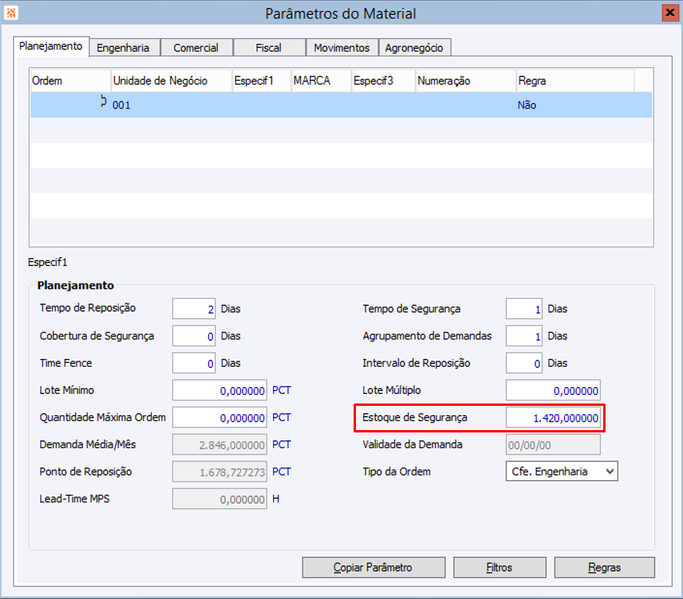The height and width of the screenshot is (599, 683).
Task: Edit the Lote Múltiplo field
Action: (x=553, y=390)
